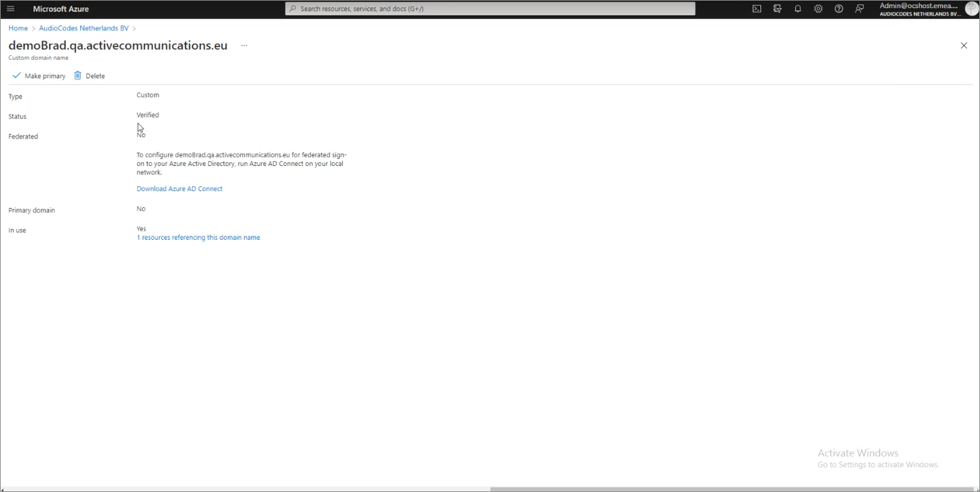Follow the Download Azure AD Connect link
This screenshot has height=492, width=980.
(x=180, y=189)
